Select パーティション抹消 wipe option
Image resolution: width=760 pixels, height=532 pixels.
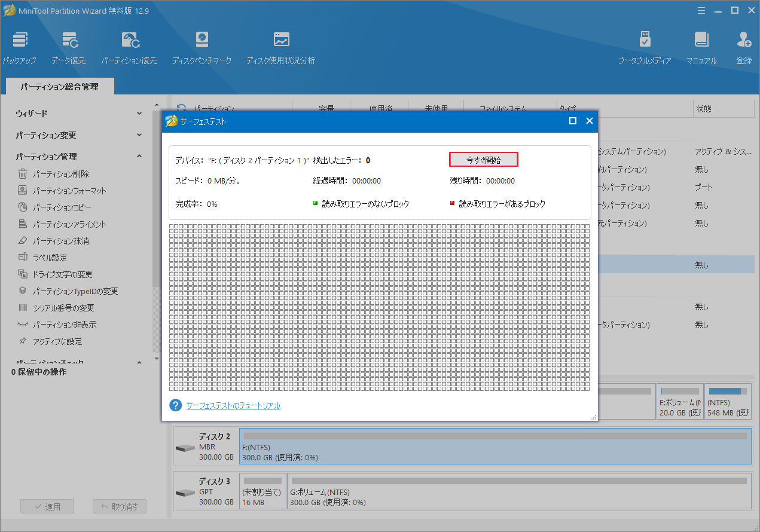tap(53, 241)
